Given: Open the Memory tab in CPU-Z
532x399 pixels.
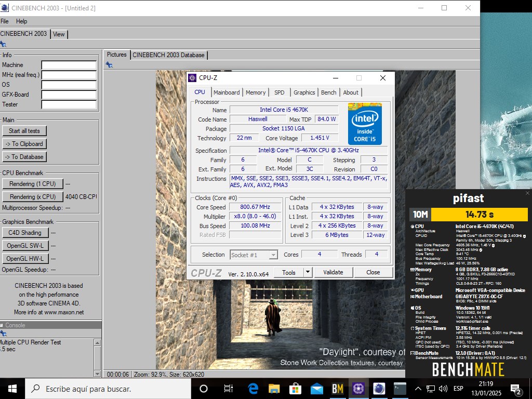Looking at the screenshot, I should [x=256, y=92].
